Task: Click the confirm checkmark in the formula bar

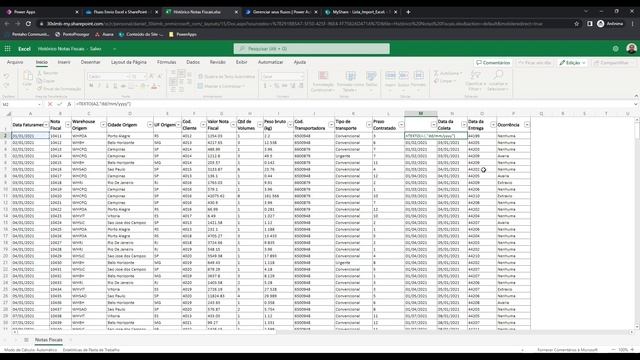Action: coord(60,104)
